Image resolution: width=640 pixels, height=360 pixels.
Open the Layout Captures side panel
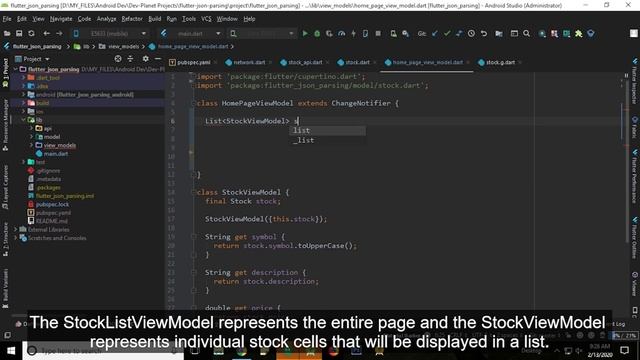click(5, 187)
